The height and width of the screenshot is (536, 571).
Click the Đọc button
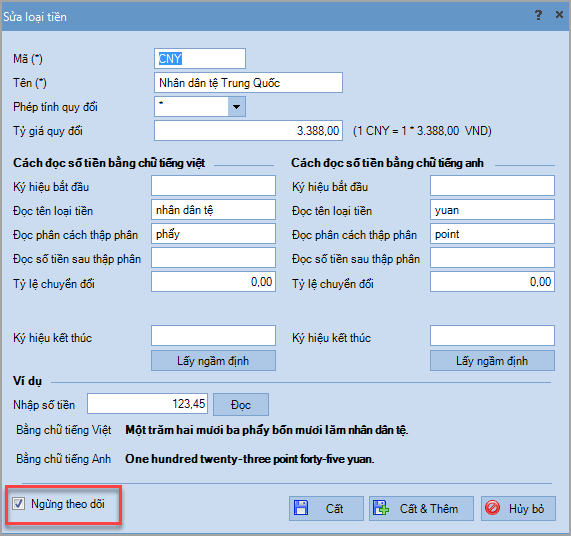tap(241, 405)
